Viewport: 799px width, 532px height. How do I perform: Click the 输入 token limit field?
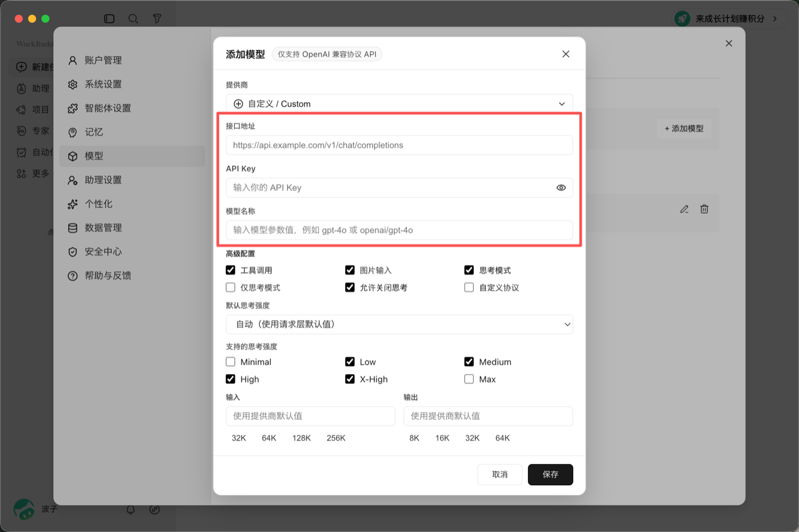(x=310, y=416)
